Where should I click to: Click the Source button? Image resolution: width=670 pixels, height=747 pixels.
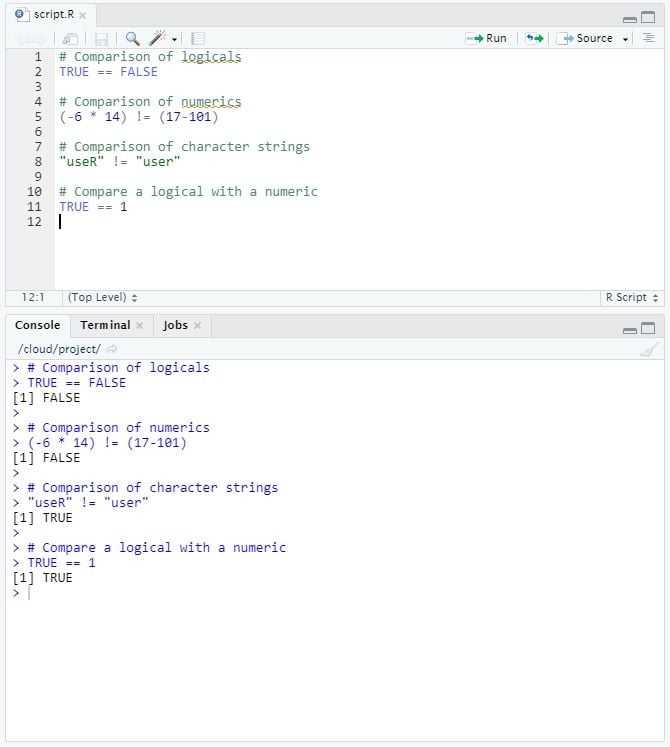tap(586, 38)
